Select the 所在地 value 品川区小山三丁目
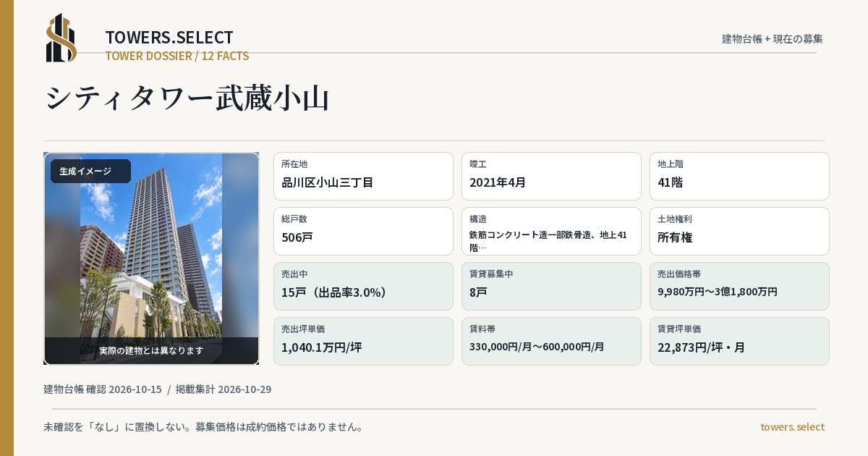The image size is (868, 456). coord(327,182)
